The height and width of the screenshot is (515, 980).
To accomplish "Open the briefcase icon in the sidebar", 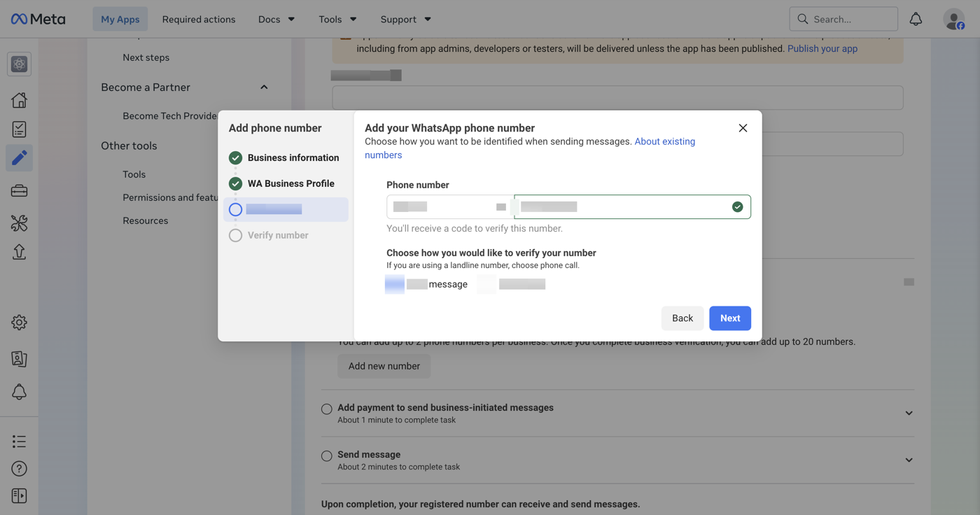I will tap(19, 190).
